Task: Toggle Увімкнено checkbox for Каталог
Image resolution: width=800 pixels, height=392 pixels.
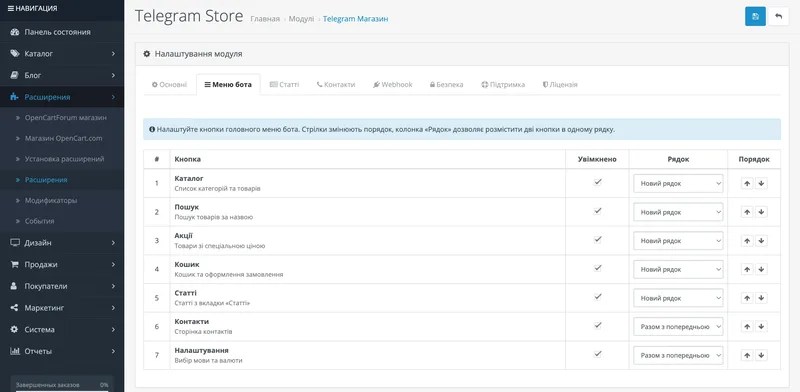Action: coord(597,182)
